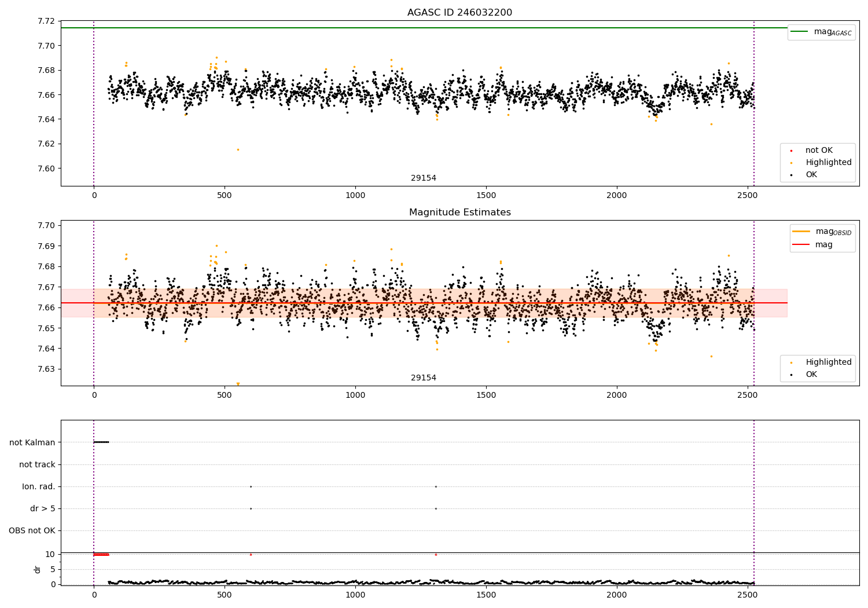
Task: Select the 7.63 tick on Magnitude Estimates plot
Action: tap(46, 369)
